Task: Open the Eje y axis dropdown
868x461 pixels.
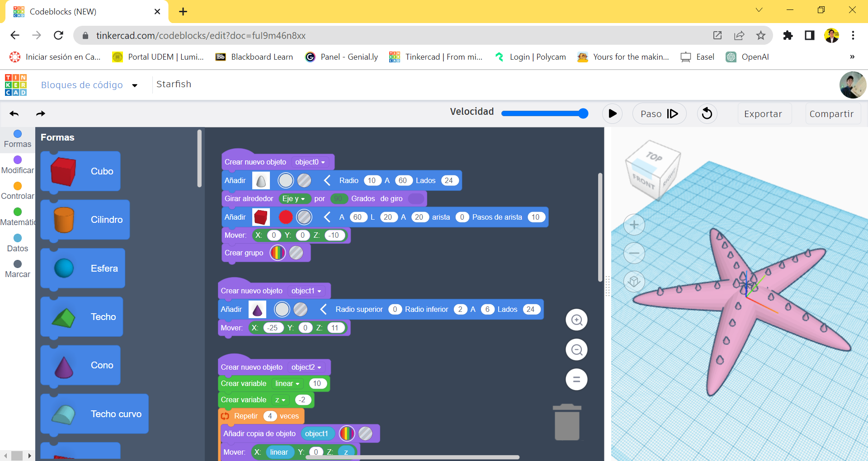Action: click(x=294, y=198)
